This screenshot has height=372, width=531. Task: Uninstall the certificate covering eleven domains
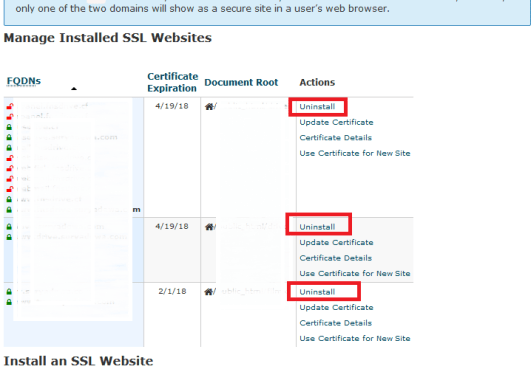[317, 107]
